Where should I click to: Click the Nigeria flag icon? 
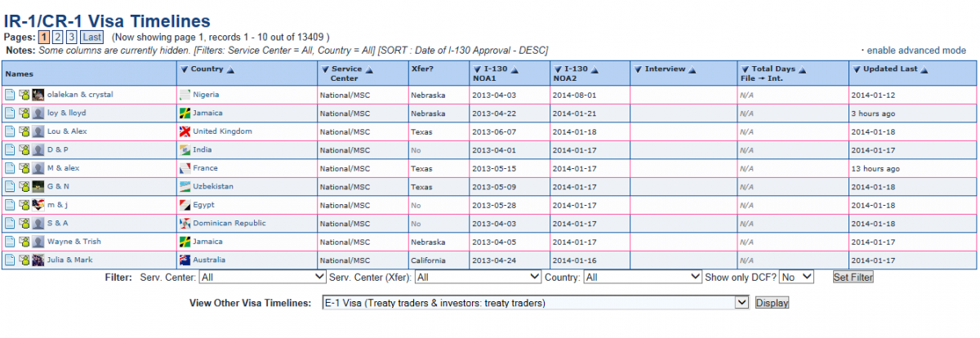tap(185, 95)
